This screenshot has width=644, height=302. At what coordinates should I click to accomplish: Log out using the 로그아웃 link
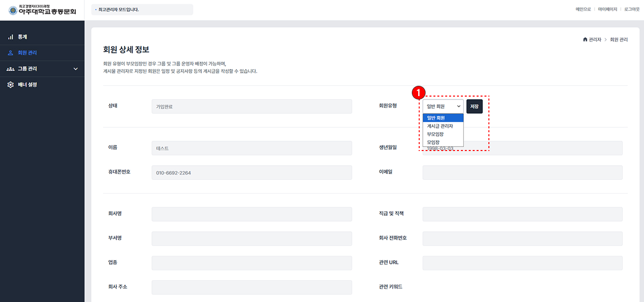[632, 9]
